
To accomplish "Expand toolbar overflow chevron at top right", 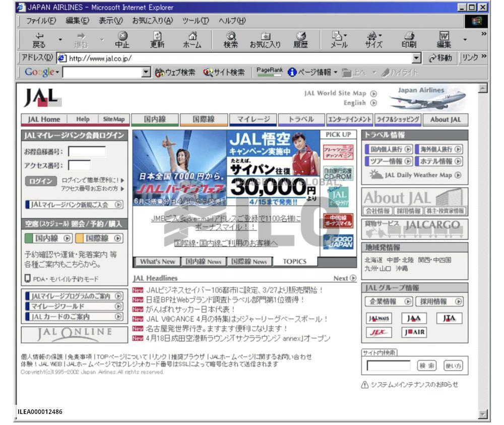I will pos(483,34).
